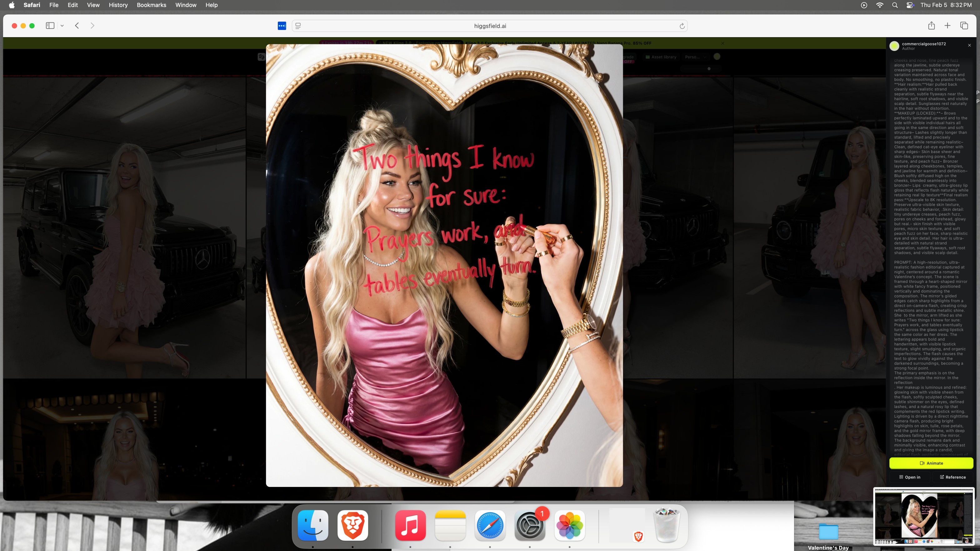Open Control Center in menu bar
The image size is (980, 551).
click(x=910, y=5)
